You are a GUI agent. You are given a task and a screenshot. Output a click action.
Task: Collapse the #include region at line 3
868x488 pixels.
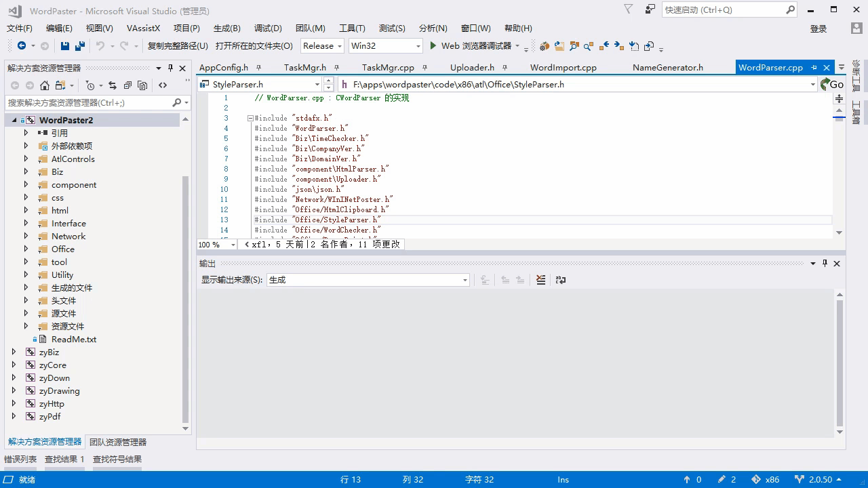[x=250, y=118]
